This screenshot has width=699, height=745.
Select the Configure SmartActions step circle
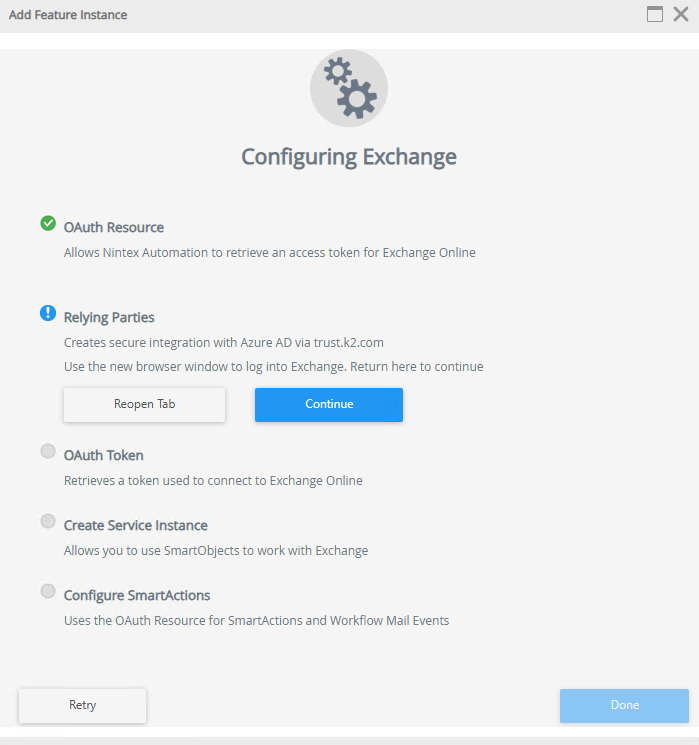(x=48, y=591)
